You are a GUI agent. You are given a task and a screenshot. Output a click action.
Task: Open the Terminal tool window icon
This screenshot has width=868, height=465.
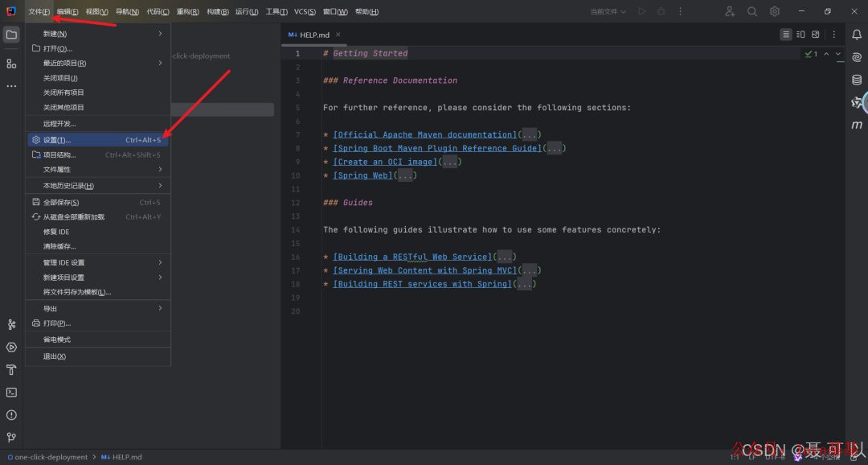click(x=11, y=393)
